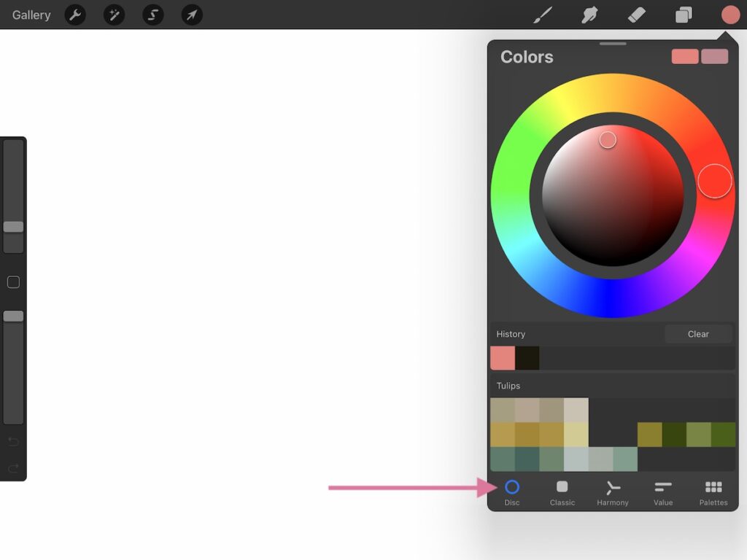Pick the light beige swatch in Tulips top row

(576, 410)
